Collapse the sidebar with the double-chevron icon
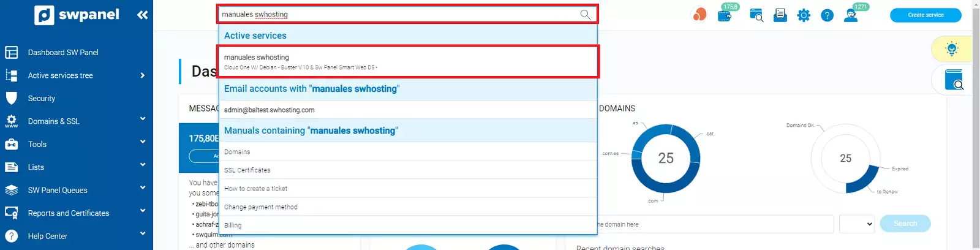This screenshot has width=980, height=250. 142,15
